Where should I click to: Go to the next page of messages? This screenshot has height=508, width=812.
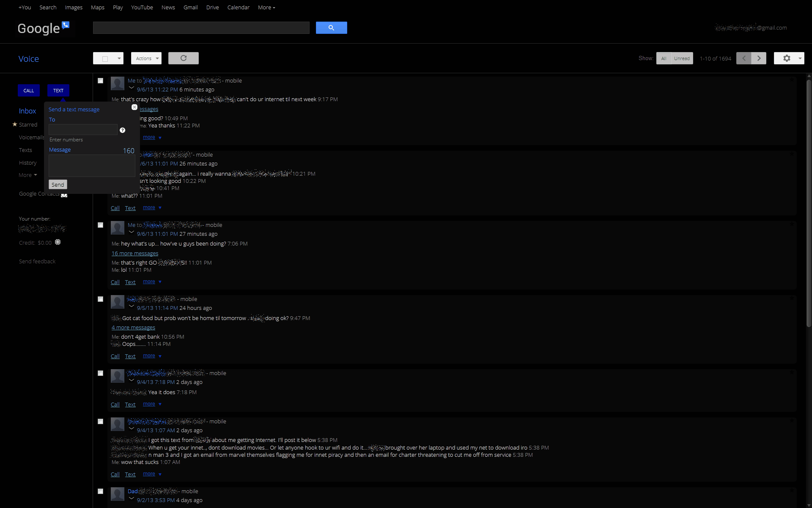(759, 58)
